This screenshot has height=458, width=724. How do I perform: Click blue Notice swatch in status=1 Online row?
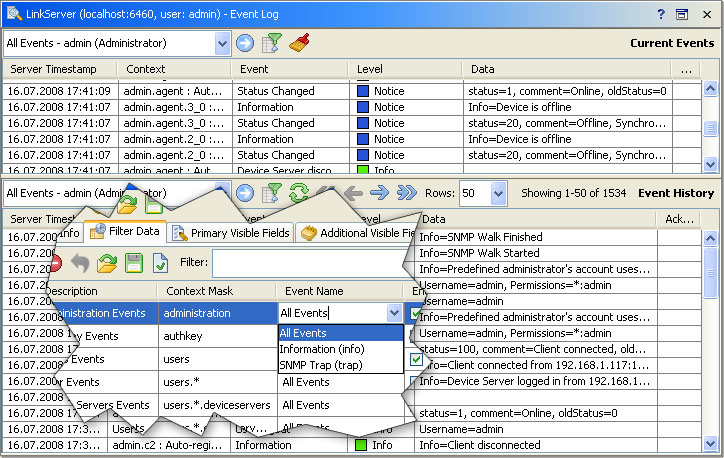pyautogui.click(x=363, y=91)
